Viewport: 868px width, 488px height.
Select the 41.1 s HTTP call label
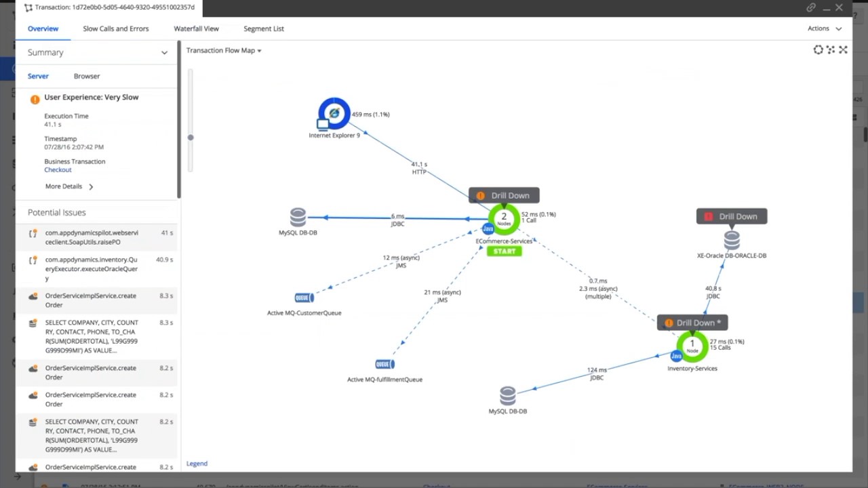[x=419, y=168]
